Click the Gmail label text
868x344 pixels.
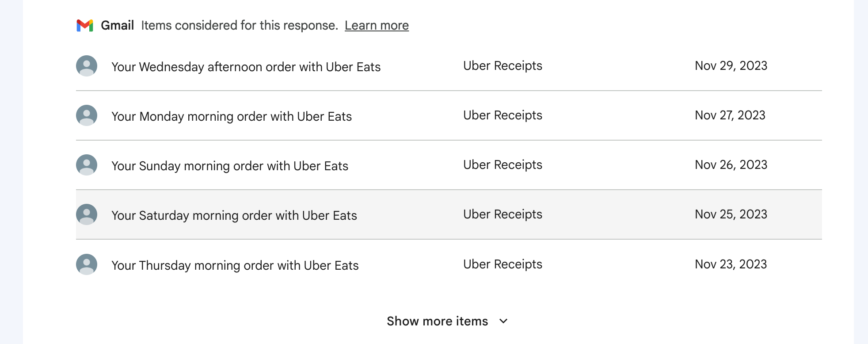point(117,26)
